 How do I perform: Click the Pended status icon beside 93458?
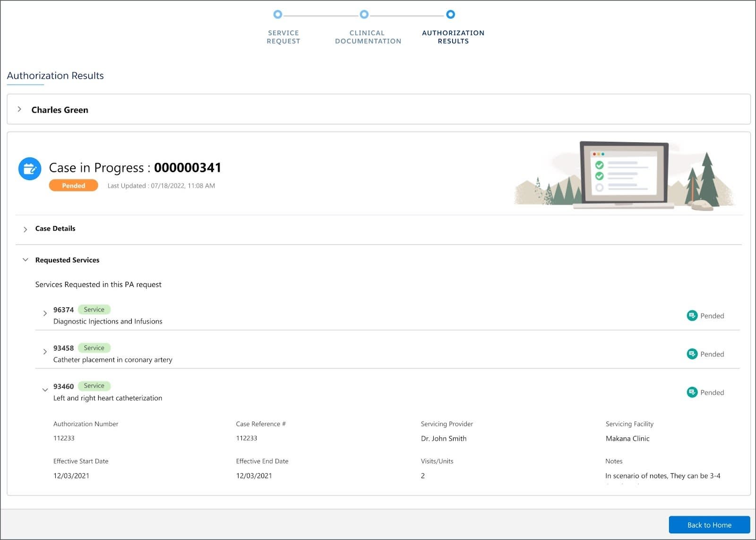click(x=692, y=353)
